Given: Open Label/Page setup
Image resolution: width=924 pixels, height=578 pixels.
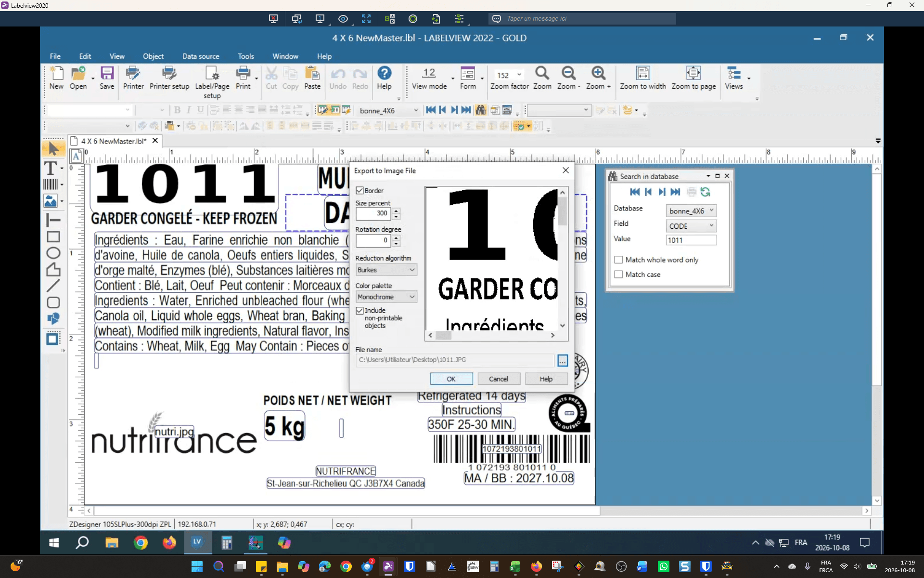Looking at the screenshot, I should (x=212, y=82).
